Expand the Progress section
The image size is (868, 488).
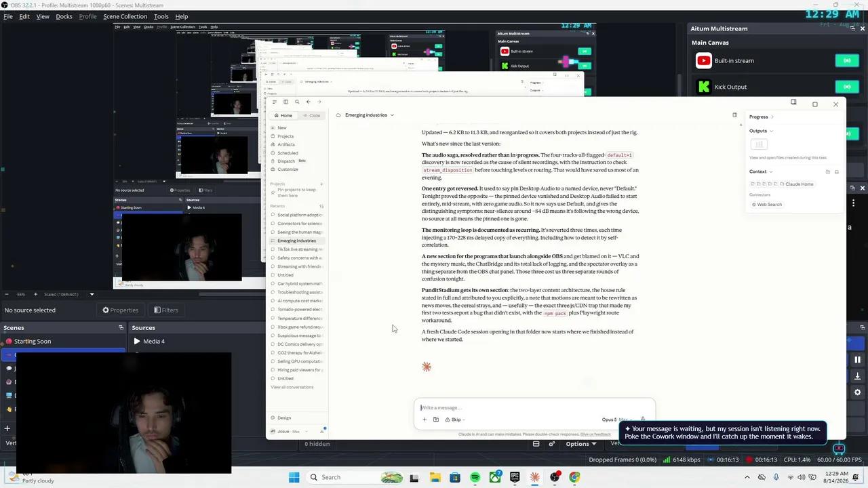coord(762,117)
